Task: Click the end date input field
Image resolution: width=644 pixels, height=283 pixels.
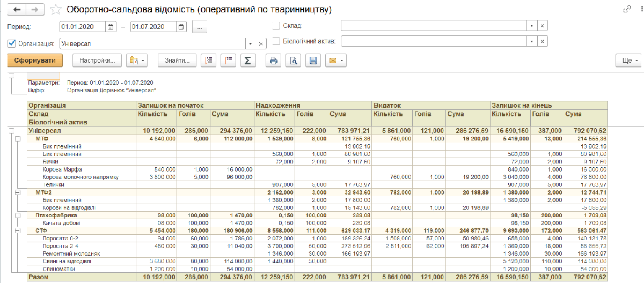Action: tap(154, 26)
